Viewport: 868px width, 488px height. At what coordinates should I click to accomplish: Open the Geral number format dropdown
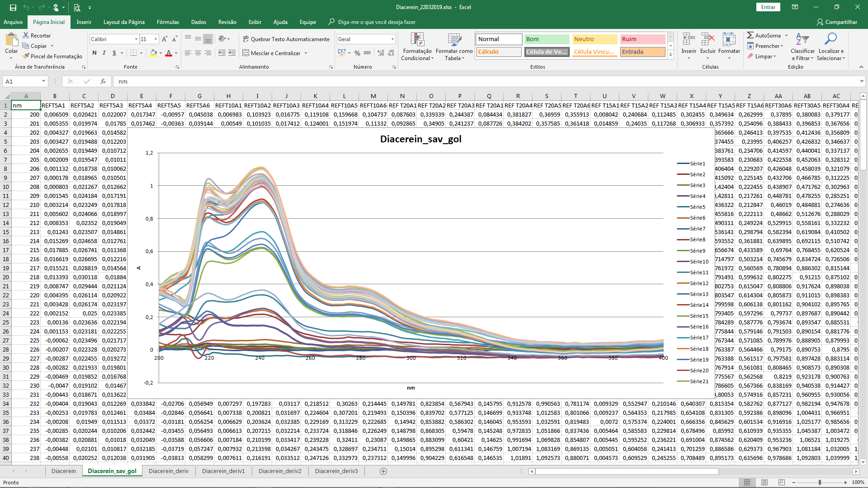click(x=392, y=39)
